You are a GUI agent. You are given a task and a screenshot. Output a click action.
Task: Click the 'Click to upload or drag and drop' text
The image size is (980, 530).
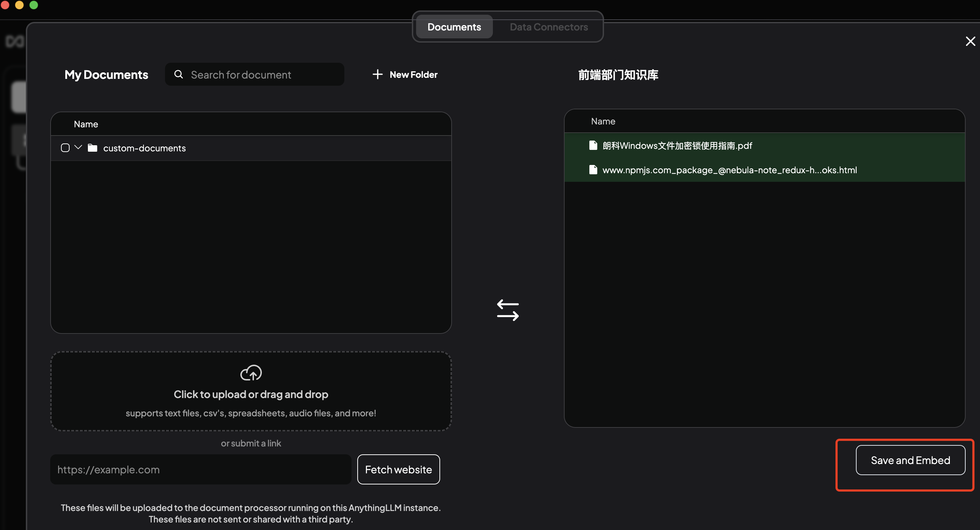pyautogui.click(x=251, y=394)
